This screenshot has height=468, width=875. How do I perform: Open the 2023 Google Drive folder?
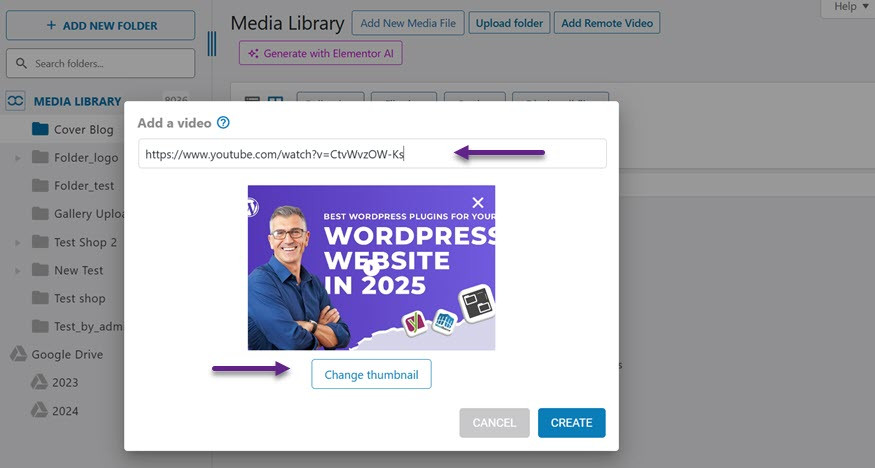pos(65,382)
